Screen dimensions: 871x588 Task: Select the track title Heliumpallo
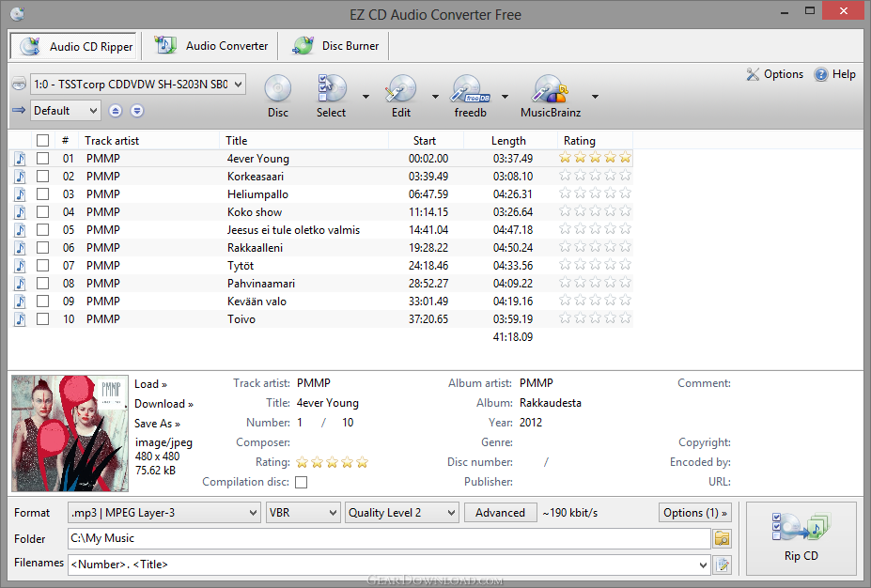(257, 194)
